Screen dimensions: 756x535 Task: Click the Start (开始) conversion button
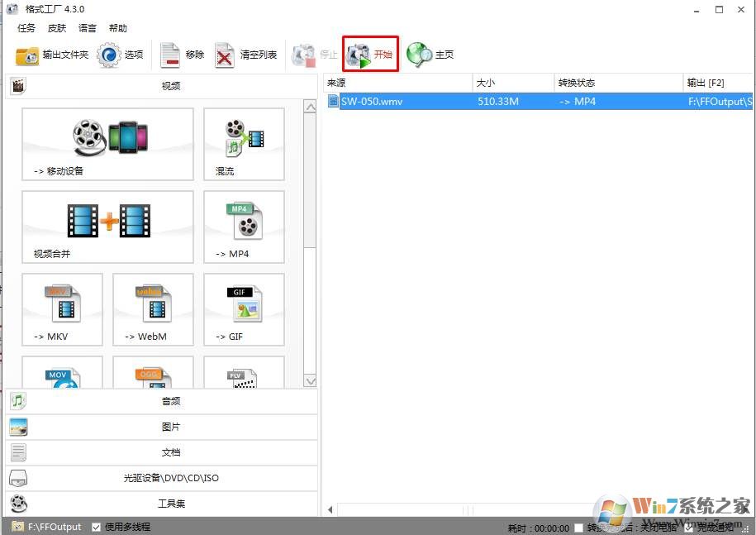click(371, 55)
